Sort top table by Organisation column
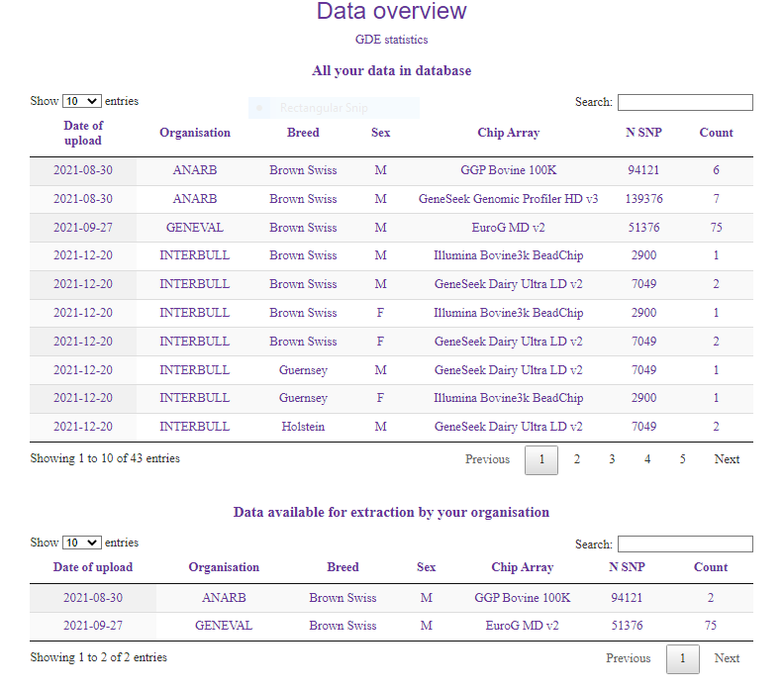Image resolution: width=784 pixels, height=692 pixels. (x=195, y=133)
